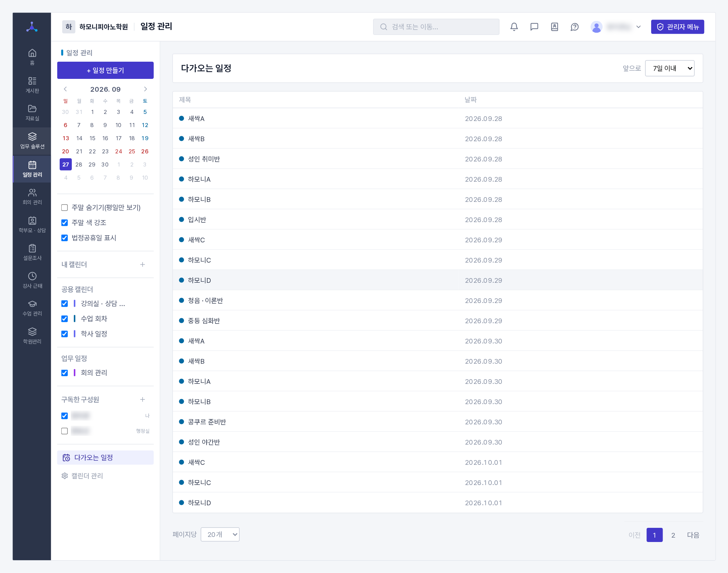Viewport: 728px width, 573px height.
Task: Click the search or navigate field
Action: tap(436, 27)
